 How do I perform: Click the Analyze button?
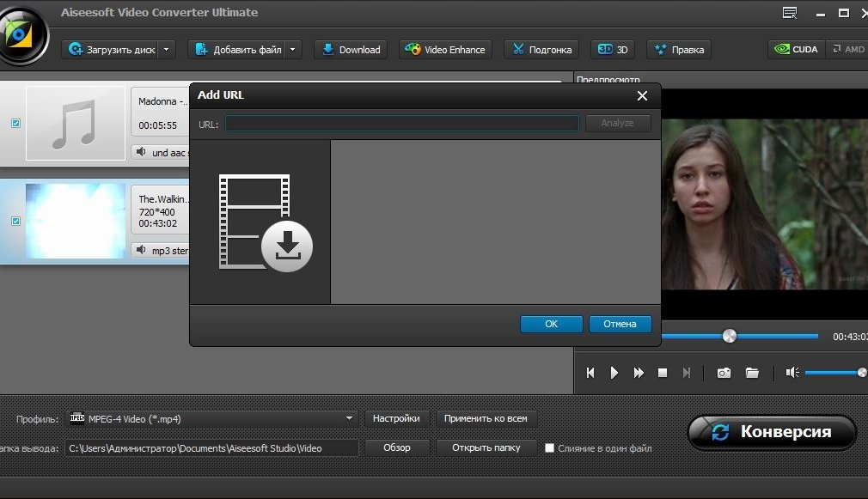(618, 124)
